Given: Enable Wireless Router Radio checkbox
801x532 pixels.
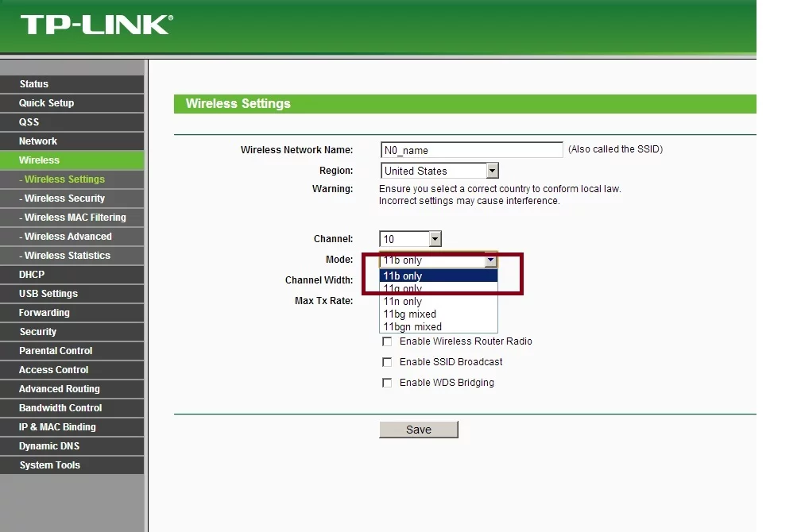Looking at the screenshot, I should coord(387,341).
